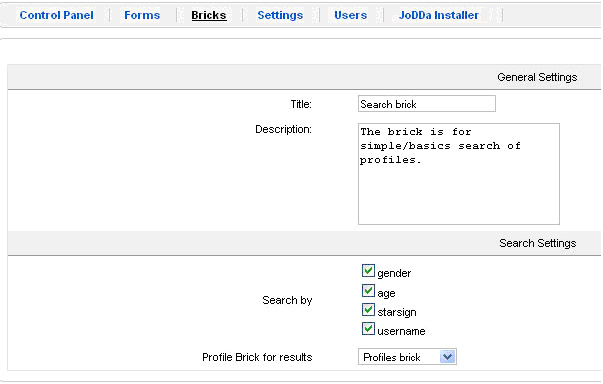Click inside the Description text area

[x=459, y=174]
